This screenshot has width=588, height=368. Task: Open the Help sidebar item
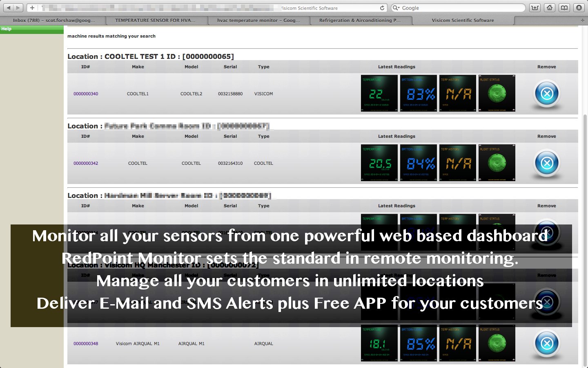click(x=32, y=29)
